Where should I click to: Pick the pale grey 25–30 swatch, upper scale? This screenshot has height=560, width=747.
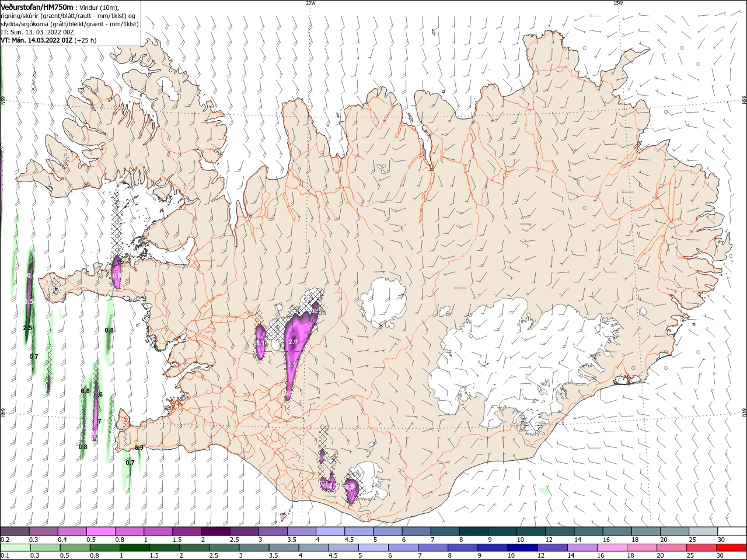click(704, 531)
